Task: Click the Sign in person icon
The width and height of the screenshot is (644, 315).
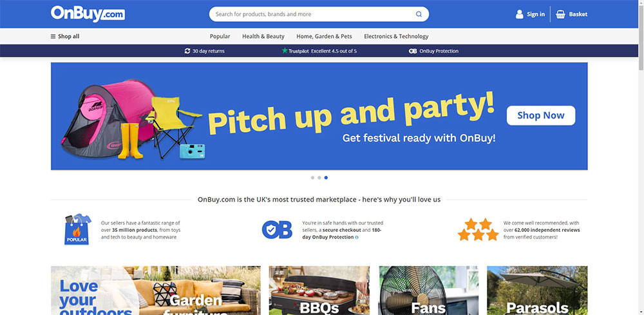Action: 520,14
